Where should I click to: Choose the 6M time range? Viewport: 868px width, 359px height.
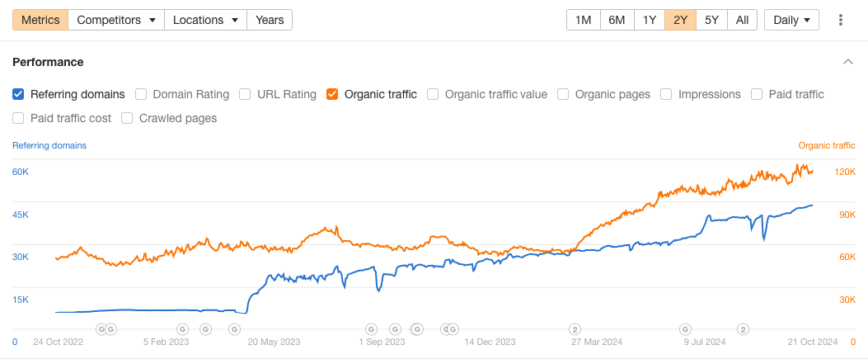pos(617,20)
